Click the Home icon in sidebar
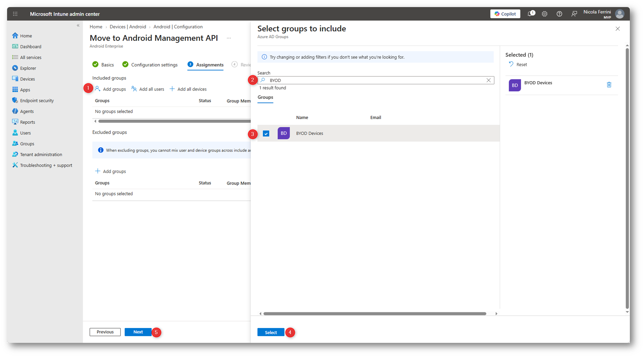 (15, 36)
